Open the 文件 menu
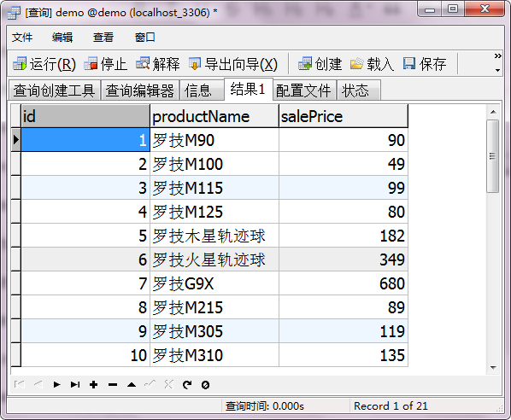This screenshot has width=511, height=420. pyautogui.click(x=22, y=38)
